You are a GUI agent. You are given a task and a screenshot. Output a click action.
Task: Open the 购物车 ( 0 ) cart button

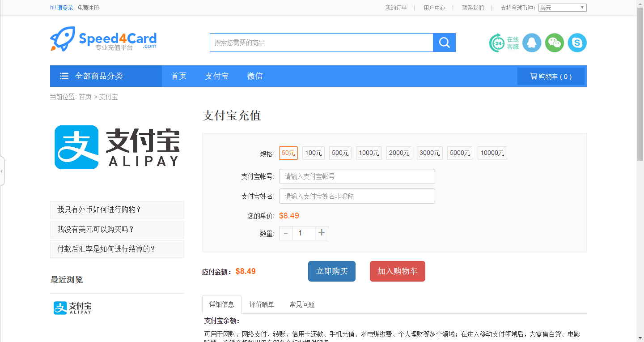pos(551,77)
